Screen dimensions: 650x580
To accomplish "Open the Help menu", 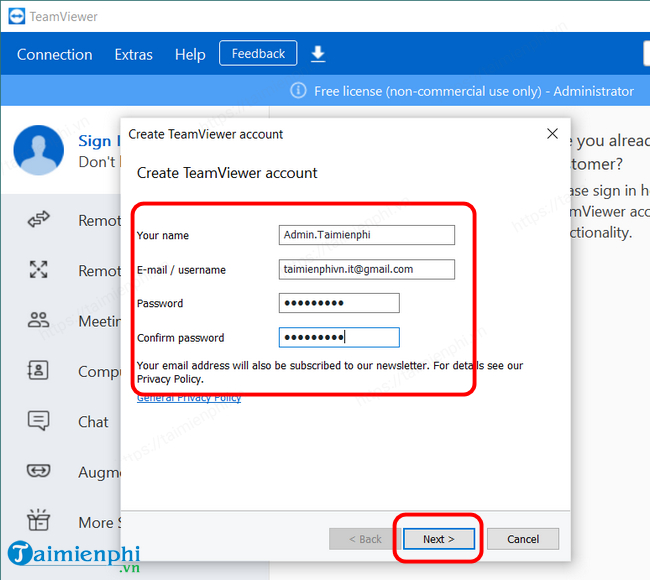I will click(x=190, y=54).
